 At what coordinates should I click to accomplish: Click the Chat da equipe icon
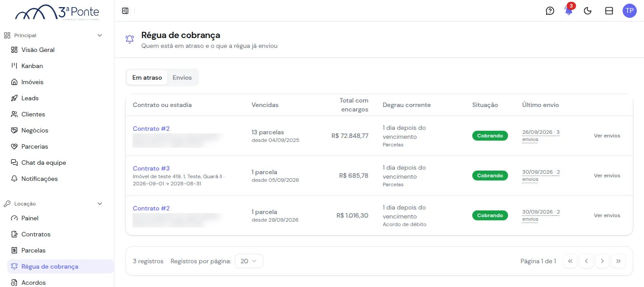click(14, 163)
